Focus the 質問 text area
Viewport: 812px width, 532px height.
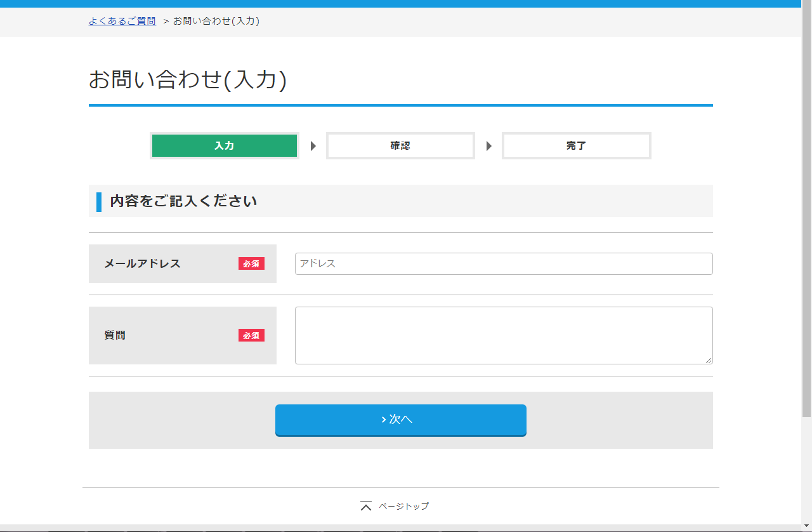pyautogui.click(x=503, y=335)
